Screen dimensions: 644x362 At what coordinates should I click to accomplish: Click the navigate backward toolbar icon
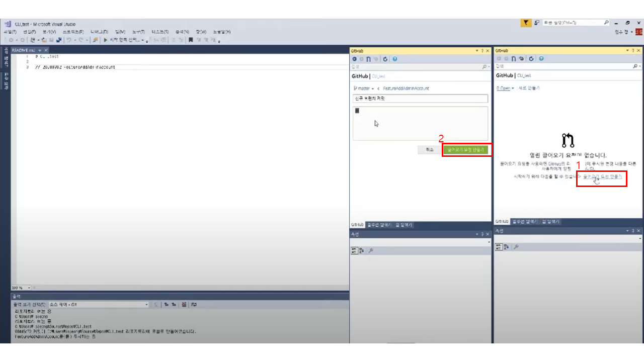pos(10,40)
